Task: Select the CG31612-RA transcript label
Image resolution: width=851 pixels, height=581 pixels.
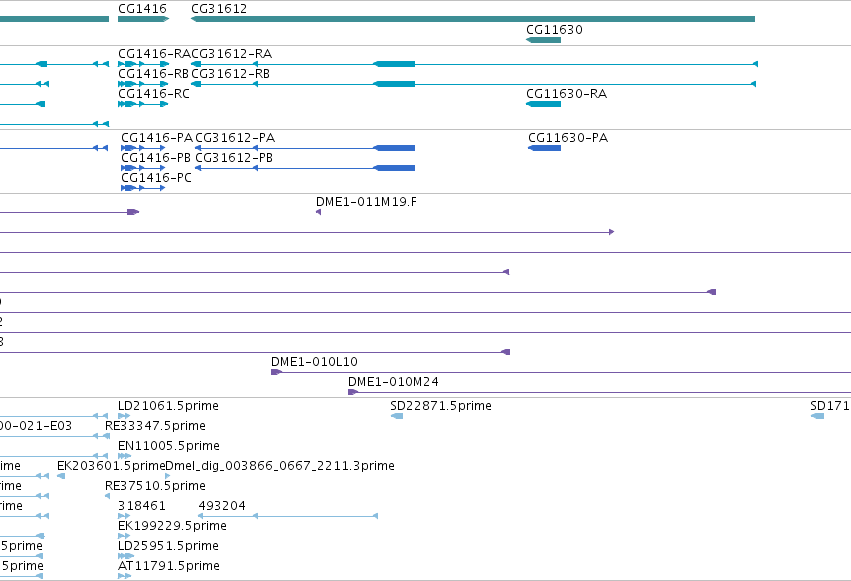Action: pyautogui.click(x=232, y=54)
